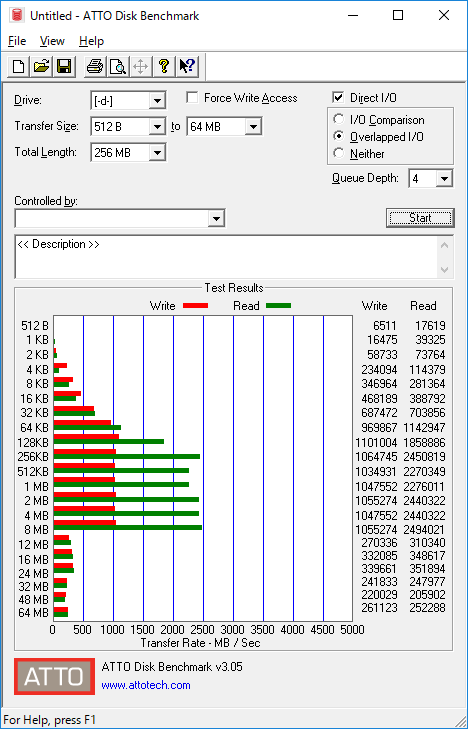The width and height of the screenshot is (468, 729).
Task: Click the read value 2494021
Action: (424, 530)
